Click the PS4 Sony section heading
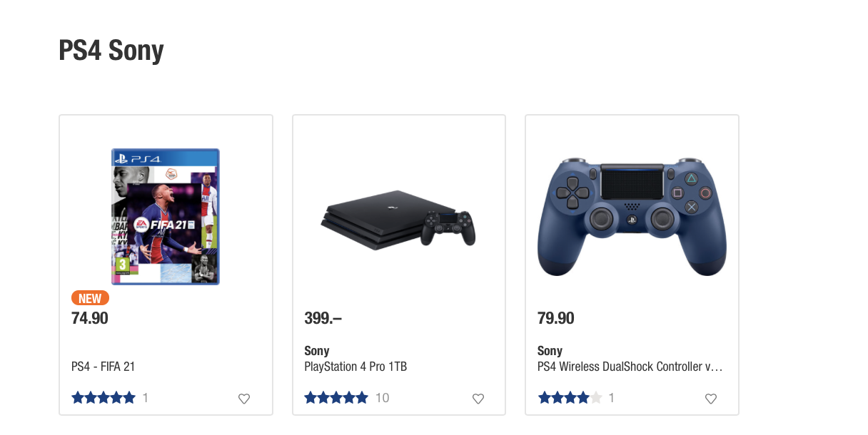Screen dimensions: 868x435 (x=111, y=51)
